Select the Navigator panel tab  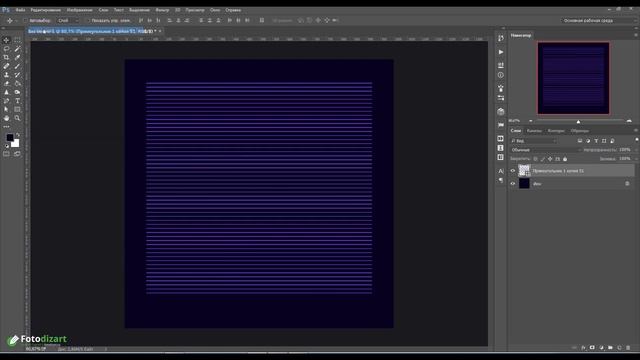point(521,36)
